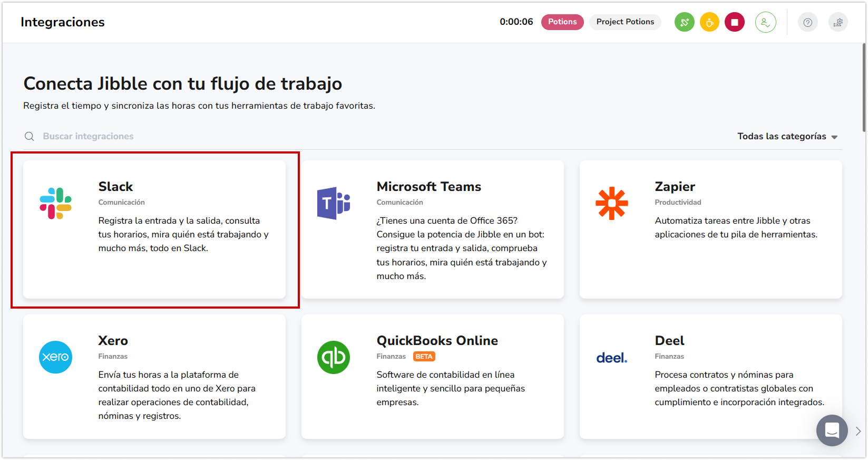Viewport: 868px width, 460px height.
Task: Click the Microsoft Teams logo
Action: pyautogui.click(x=334, y=203)
